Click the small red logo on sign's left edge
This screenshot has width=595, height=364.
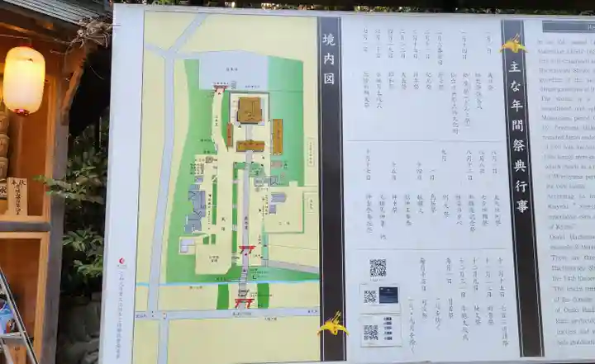121,262
